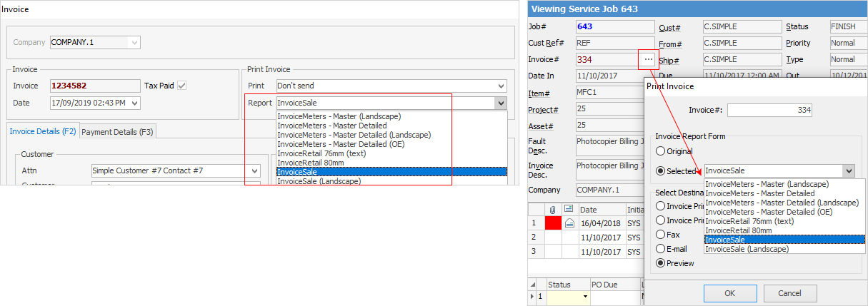Choose InvoiceMeters - Master Detailed (OE) in Invoice window
The width and height of the screenshot is (868, 306).
click(391, 144)
